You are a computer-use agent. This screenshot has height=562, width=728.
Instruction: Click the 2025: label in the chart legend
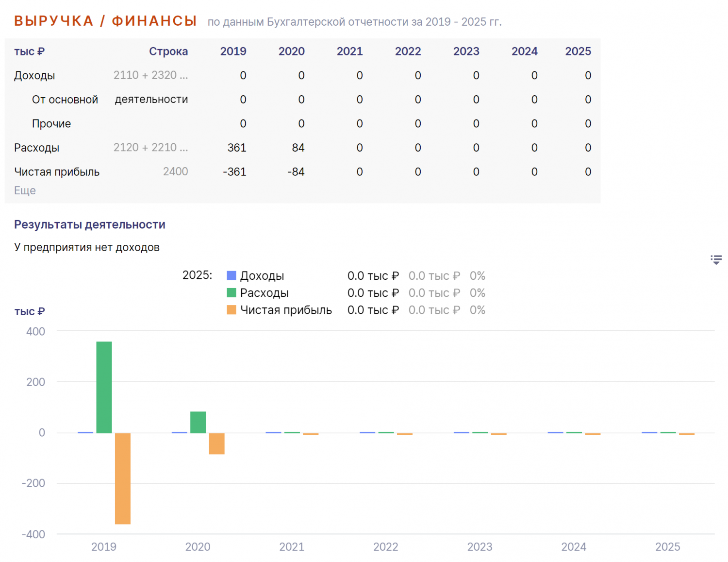coord(197,275)
